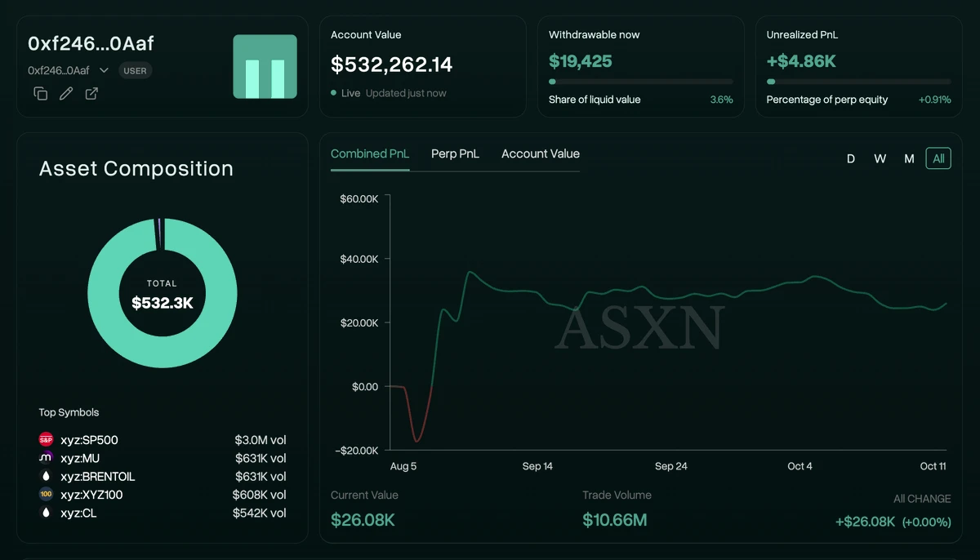Viewport: 980px width, 560px height.
Task: Click the 3.6% share of liquid value
Action: click(722, 100)
